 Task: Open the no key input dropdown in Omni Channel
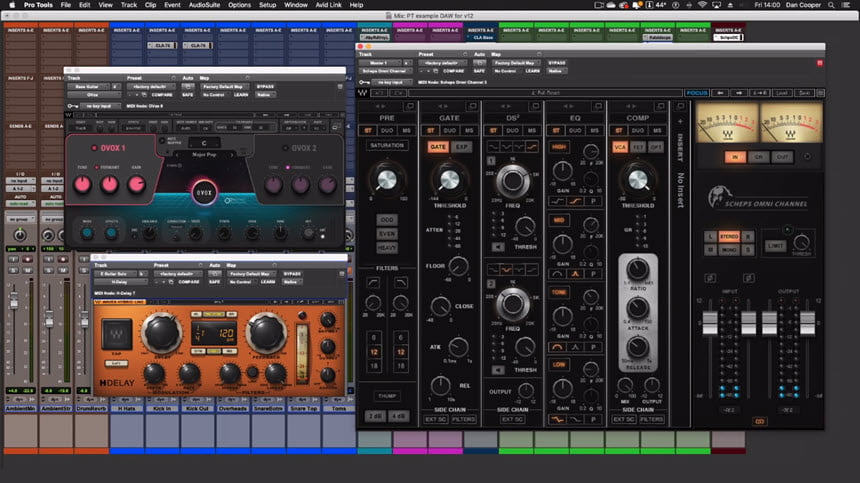(392, 82)
